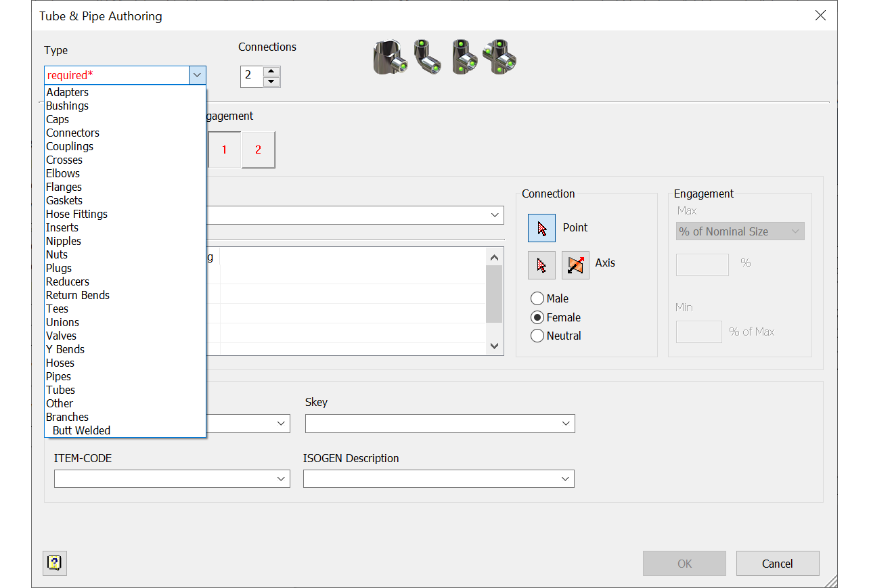Image resolution: width=869 pixels, height=588 pixels.
Task: Select Crosses in the Type list
Action: point(125,160)
